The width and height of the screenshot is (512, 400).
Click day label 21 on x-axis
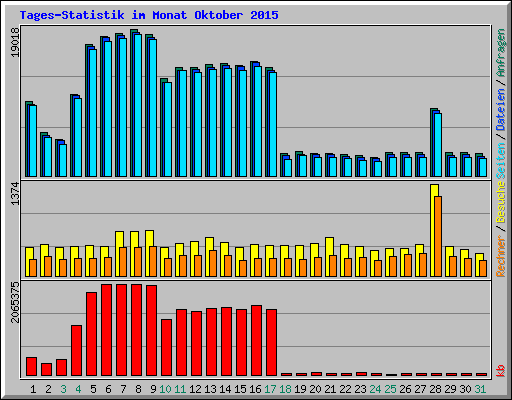point(331,389)
